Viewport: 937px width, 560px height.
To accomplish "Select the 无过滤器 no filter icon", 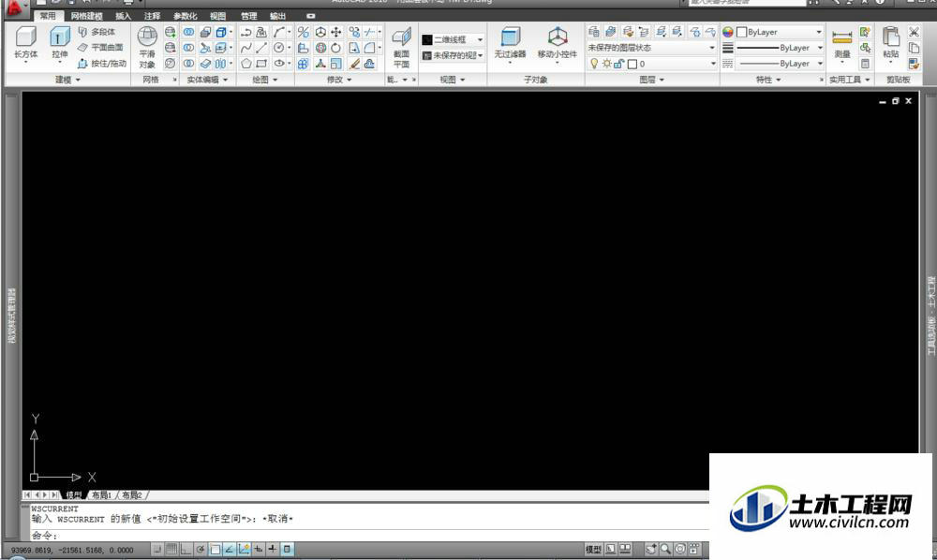I will point(510,43).
